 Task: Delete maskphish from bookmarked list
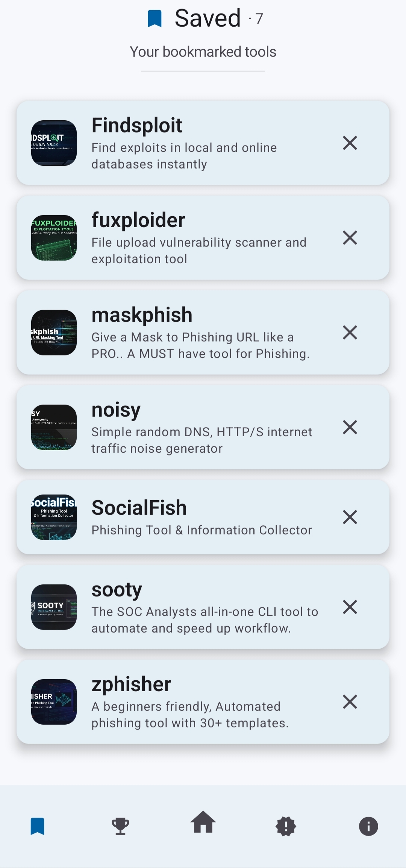[x=350, y=332]
